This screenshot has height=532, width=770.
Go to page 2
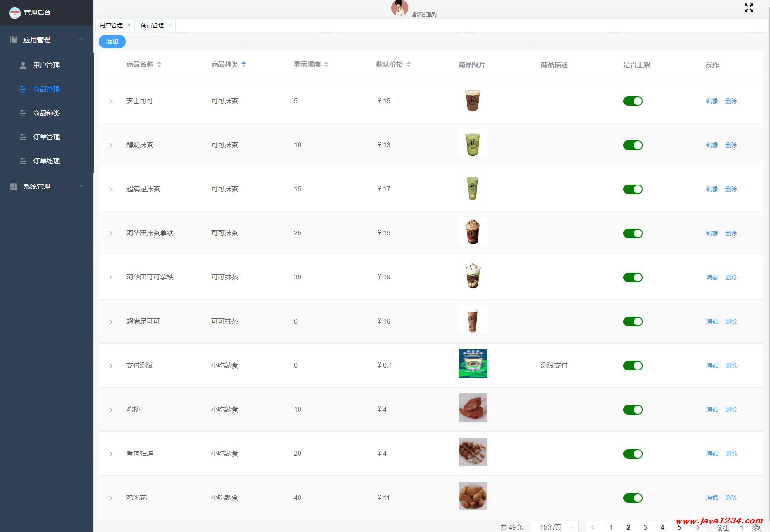[x=628, y=527]
